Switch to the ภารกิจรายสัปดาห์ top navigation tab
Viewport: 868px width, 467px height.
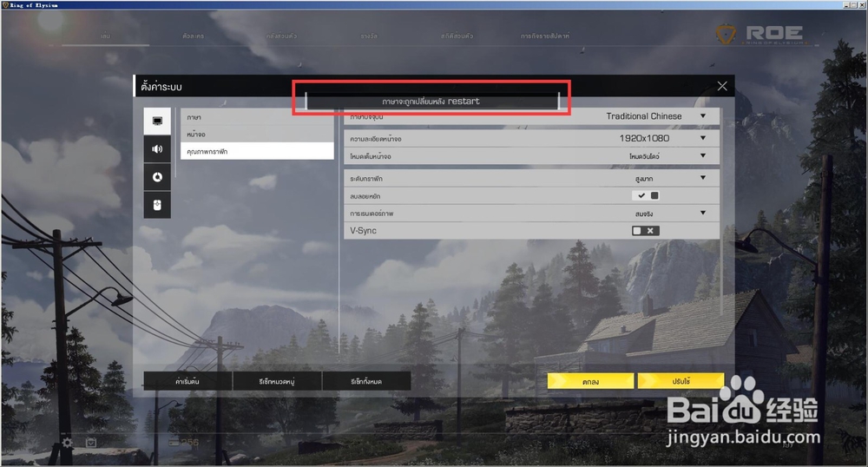(545, 36)
